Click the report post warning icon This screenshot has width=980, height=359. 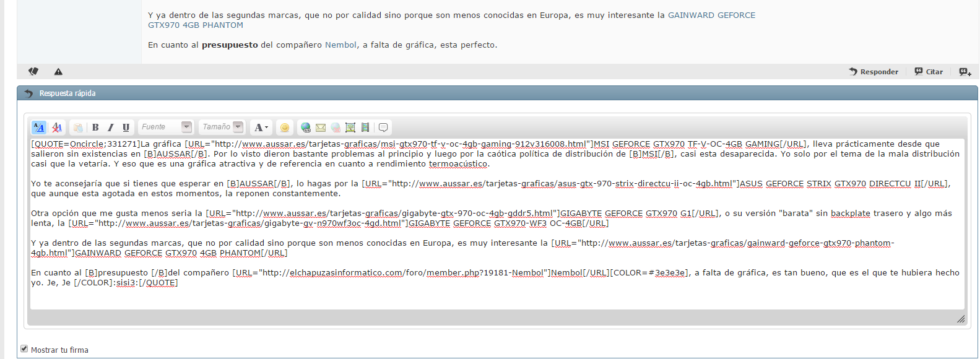(58, 72)
